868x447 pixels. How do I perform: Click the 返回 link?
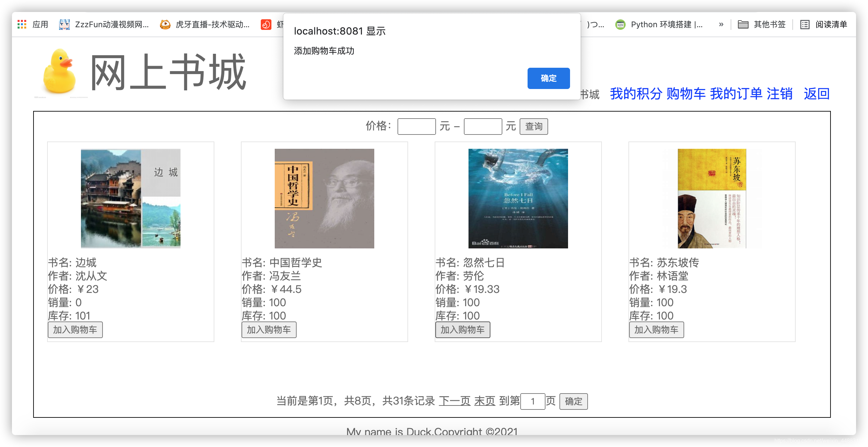click(816, 93)
